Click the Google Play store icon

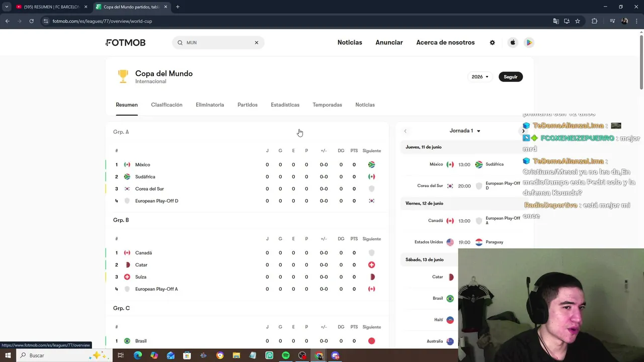[529, 43]
